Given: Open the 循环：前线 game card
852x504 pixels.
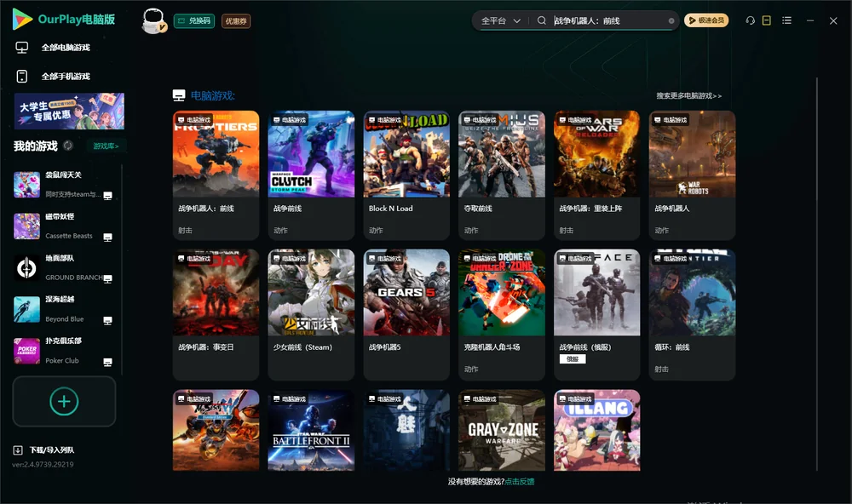Looking at the screenshot, I should coord(692,314).
